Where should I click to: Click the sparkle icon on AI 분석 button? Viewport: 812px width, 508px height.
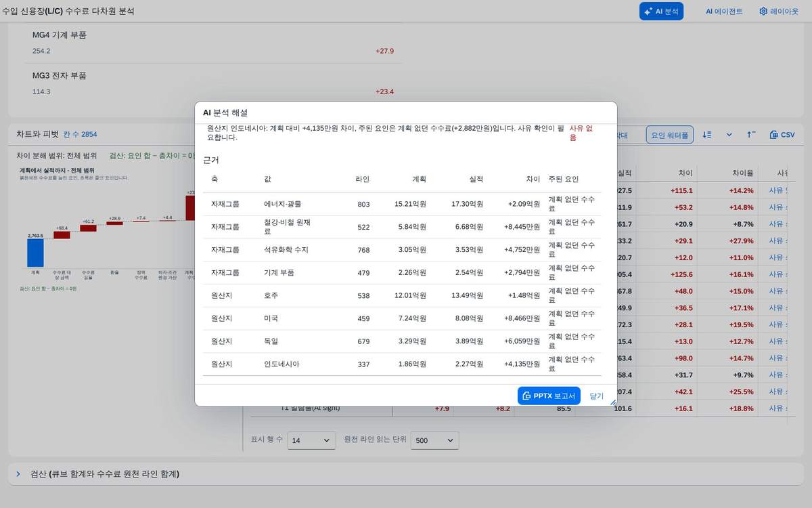[648, 12]
